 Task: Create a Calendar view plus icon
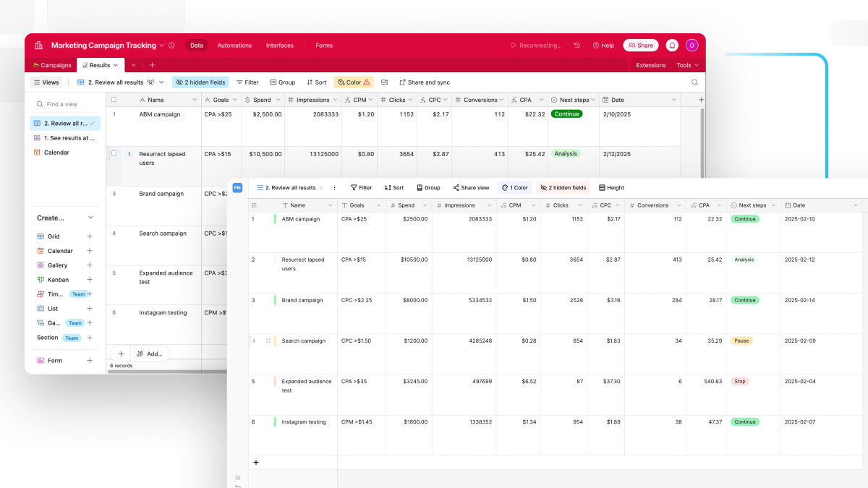[90, 251]
